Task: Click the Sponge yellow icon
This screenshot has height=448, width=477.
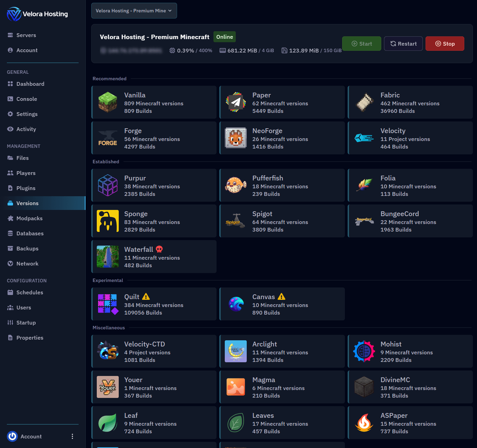Action: 108,221
